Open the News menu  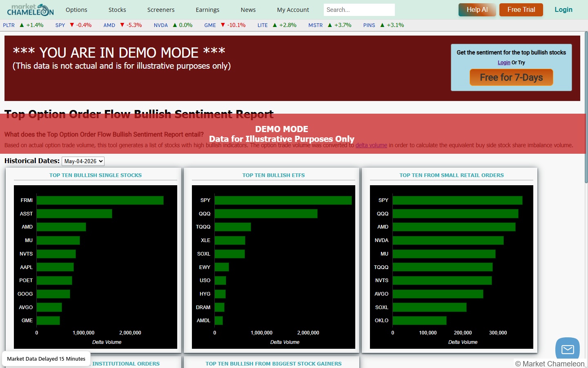(x=248, y=10)
